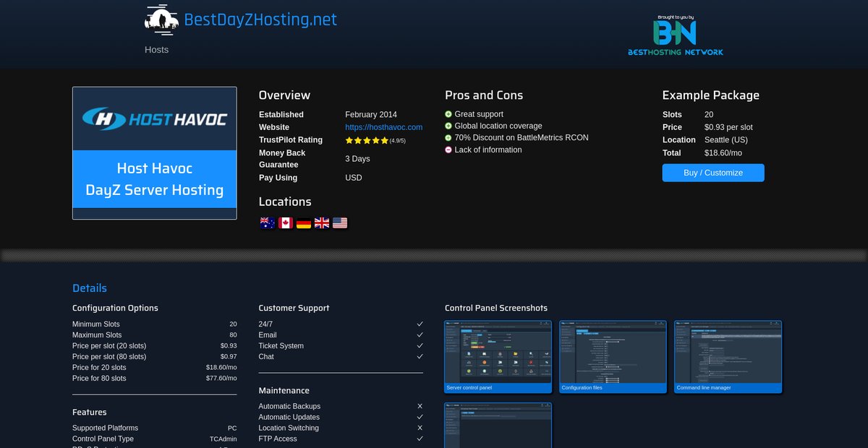Screen dimensions: 868x448
Task: Click the Minimum Slots row label
Action: pos(96,324)
